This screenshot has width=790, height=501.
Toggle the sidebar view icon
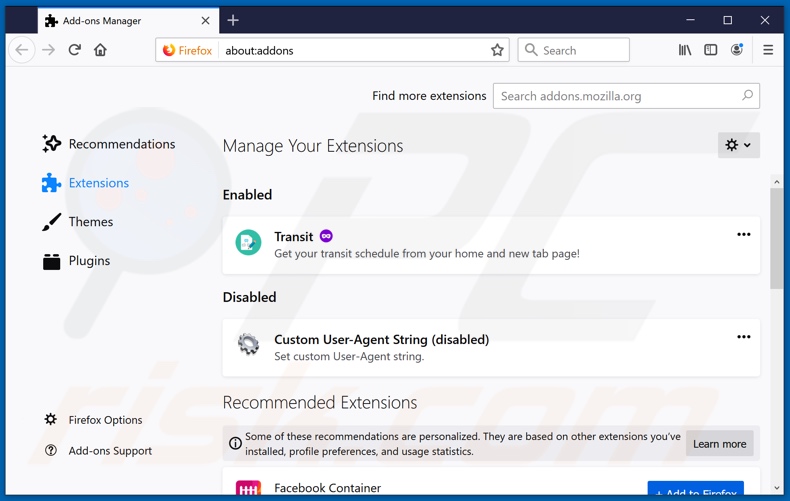click(711, 50)
